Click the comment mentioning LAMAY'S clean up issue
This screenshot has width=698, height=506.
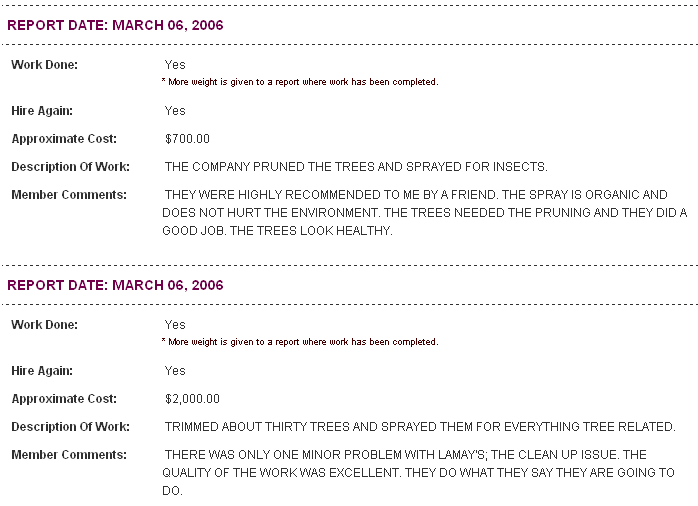click(x=418, y=473)
